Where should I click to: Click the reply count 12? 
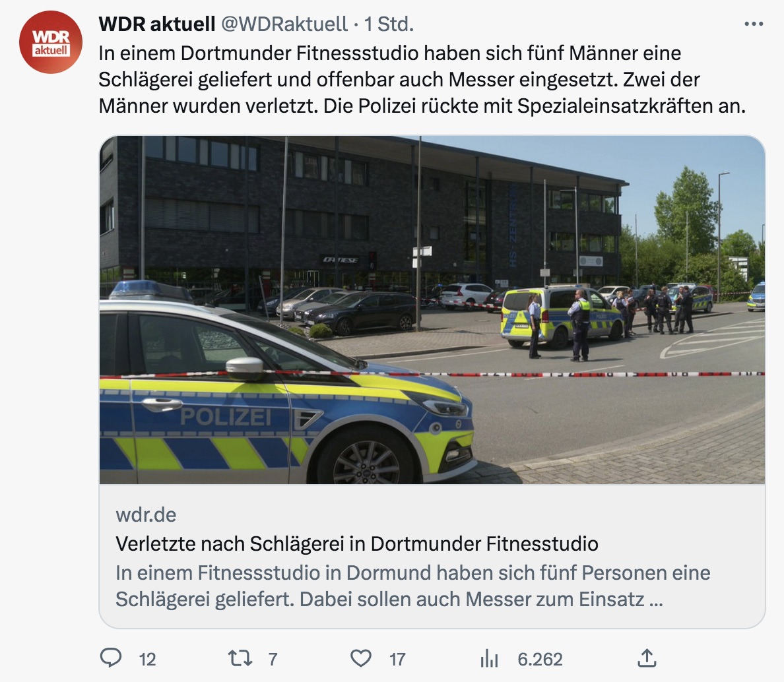tap(148, 660)
